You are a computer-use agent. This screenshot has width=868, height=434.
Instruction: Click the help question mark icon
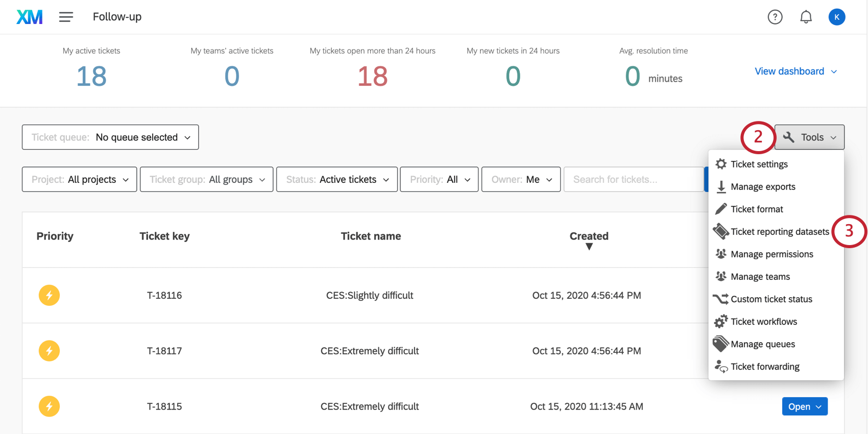click(x=775, y=17)
